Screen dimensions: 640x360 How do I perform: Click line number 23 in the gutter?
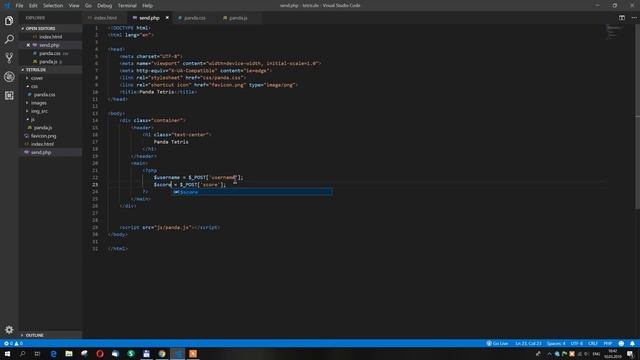pyautogui.click(x=95, y=184)
